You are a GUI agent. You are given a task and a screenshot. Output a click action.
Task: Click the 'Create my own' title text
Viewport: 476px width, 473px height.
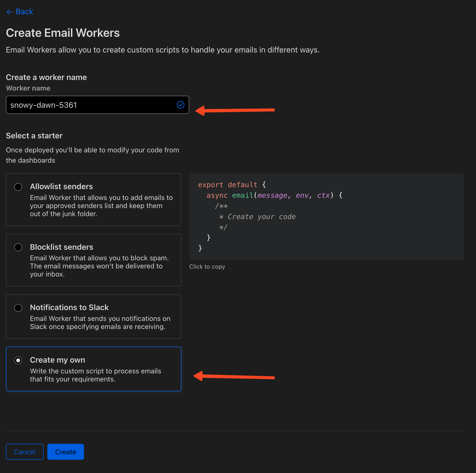[58, 360]
